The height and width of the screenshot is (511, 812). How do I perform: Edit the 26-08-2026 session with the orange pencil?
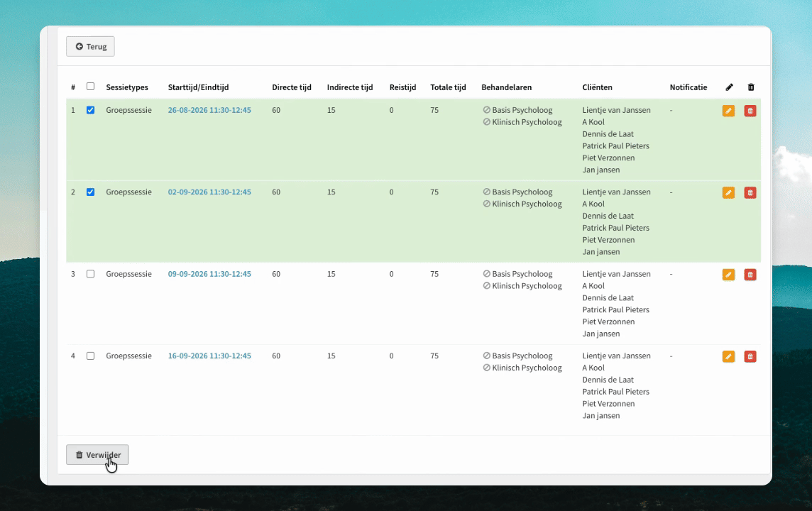(728, 111)
